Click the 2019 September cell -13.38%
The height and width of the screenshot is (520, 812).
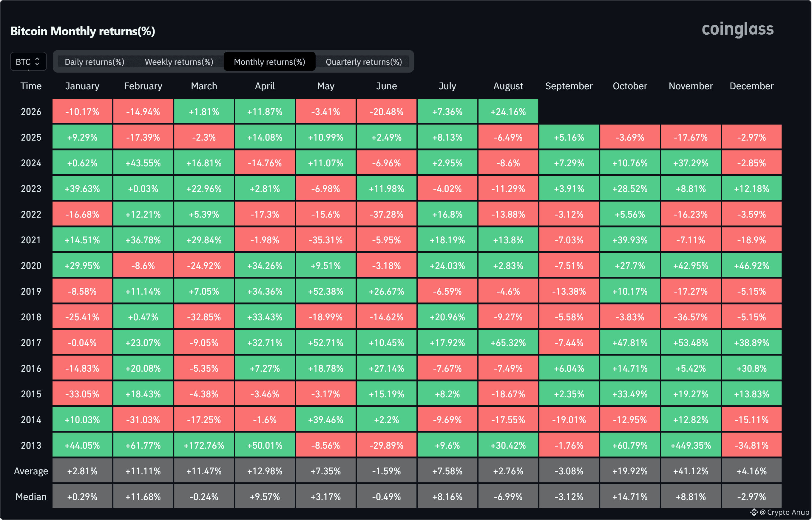click(x=569, y=291)
